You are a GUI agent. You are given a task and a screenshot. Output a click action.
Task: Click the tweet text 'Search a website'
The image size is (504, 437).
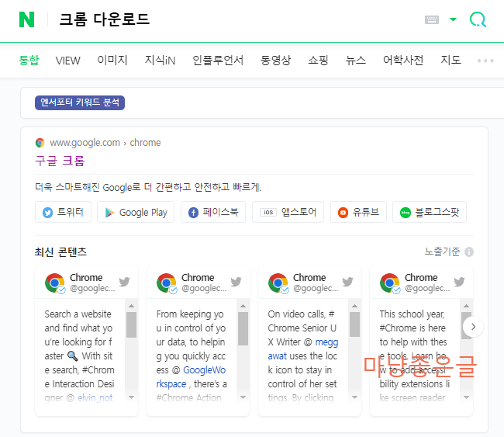(78, 314)
